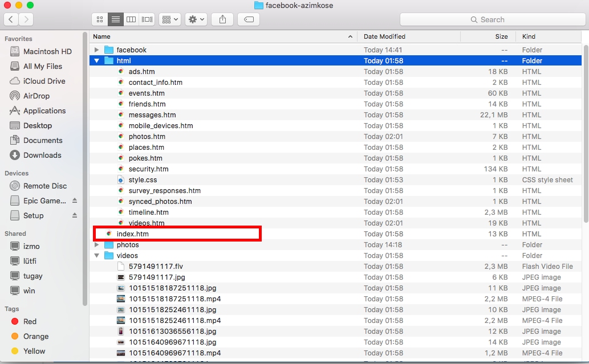Switch to list view in toolbar

(115, 19)
